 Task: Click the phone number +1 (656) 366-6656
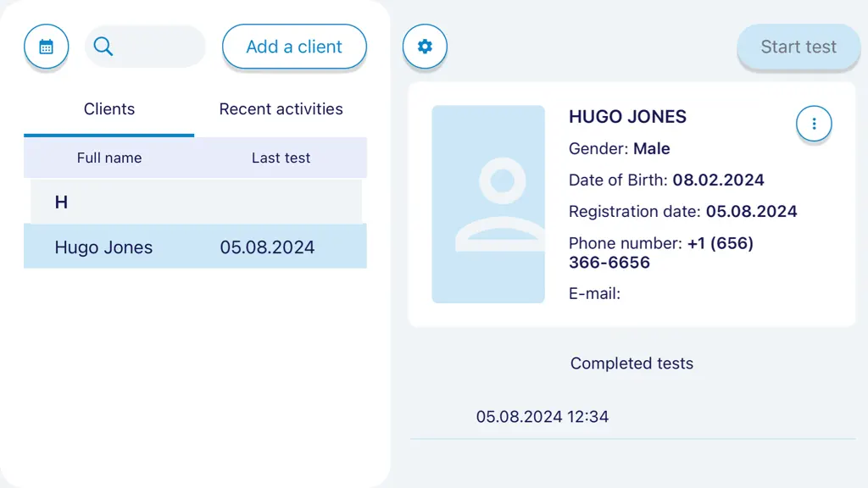[661, 252]
